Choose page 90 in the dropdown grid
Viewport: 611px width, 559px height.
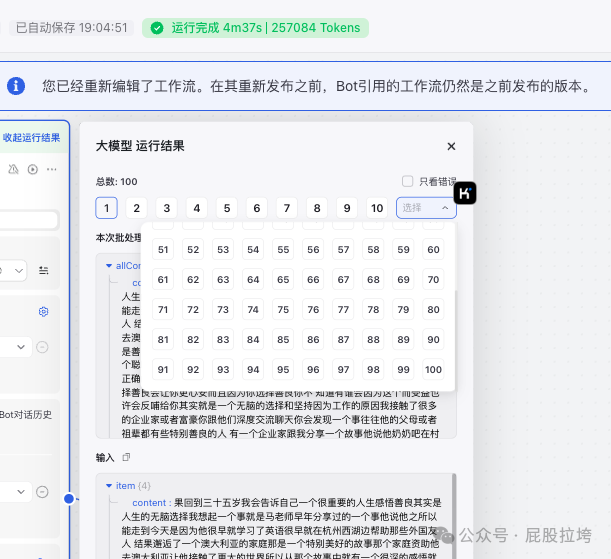(x=433, y=339)
